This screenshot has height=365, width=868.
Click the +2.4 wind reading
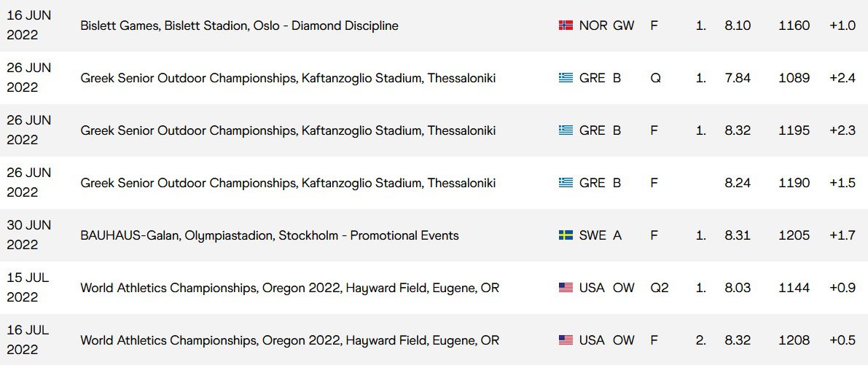pyautogui.click(x=842, y=78)
